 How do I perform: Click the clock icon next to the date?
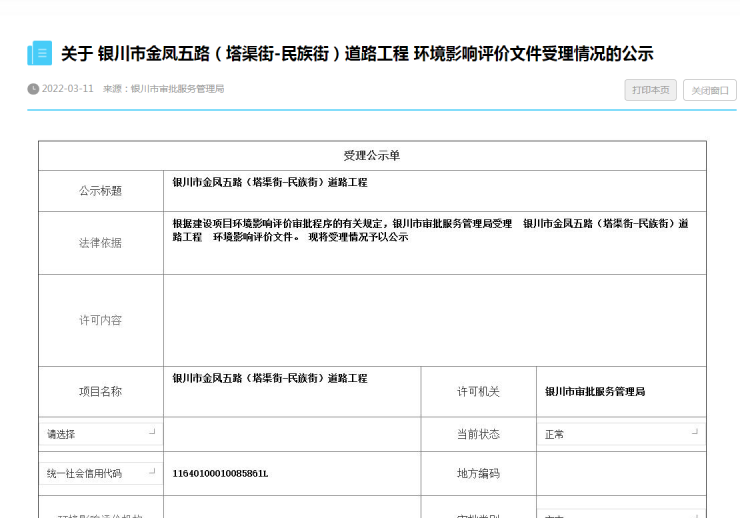[33, 89]
